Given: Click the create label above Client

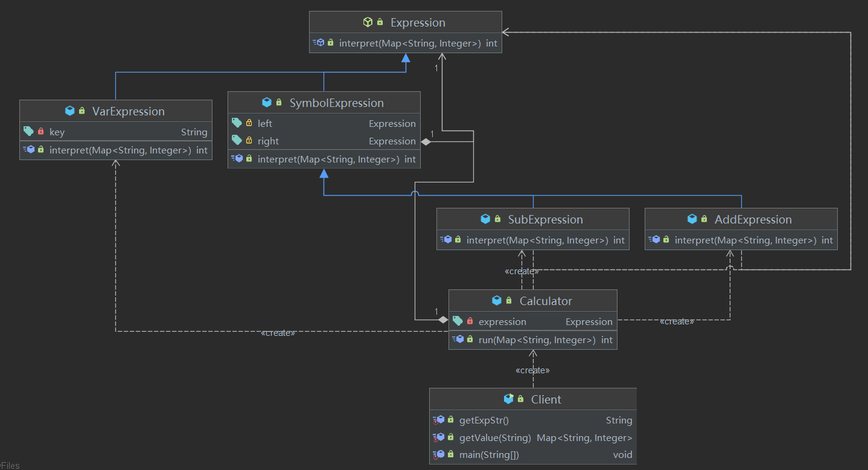Looking at the screenshot, I should point(532,370).
